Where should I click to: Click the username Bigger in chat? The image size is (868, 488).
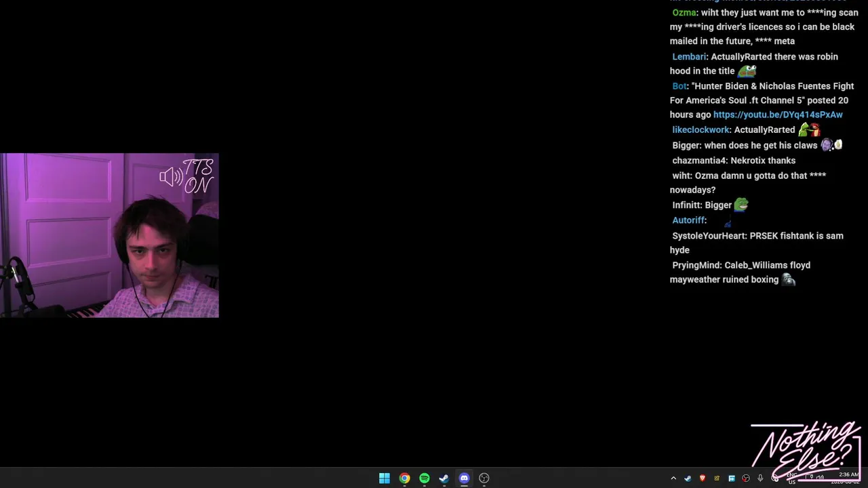686,145
